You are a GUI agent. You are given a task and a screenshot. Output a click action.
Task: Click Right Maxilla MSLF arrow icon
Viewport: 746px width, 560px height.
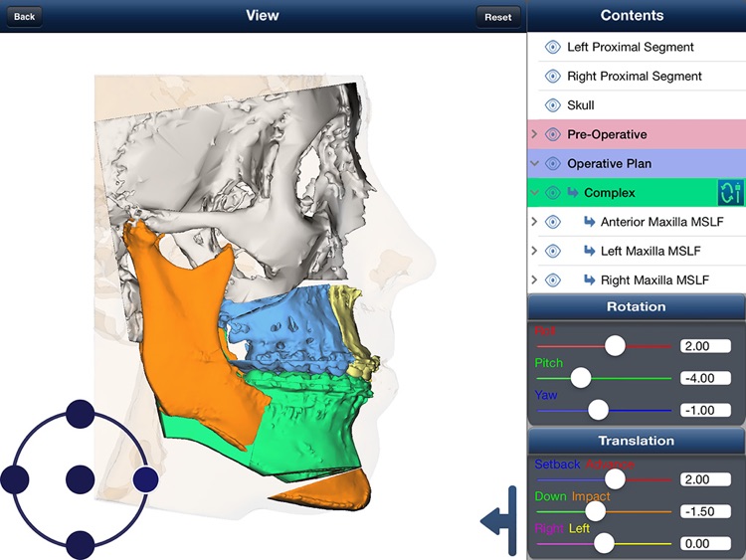pos(590,280)
